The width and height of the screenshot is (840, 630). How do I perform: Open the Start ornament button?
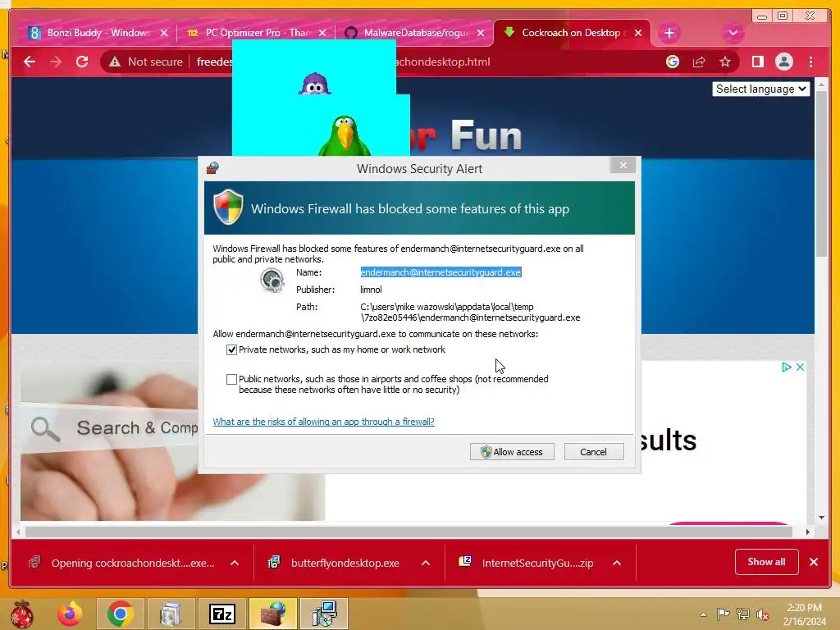pos(22,614)
